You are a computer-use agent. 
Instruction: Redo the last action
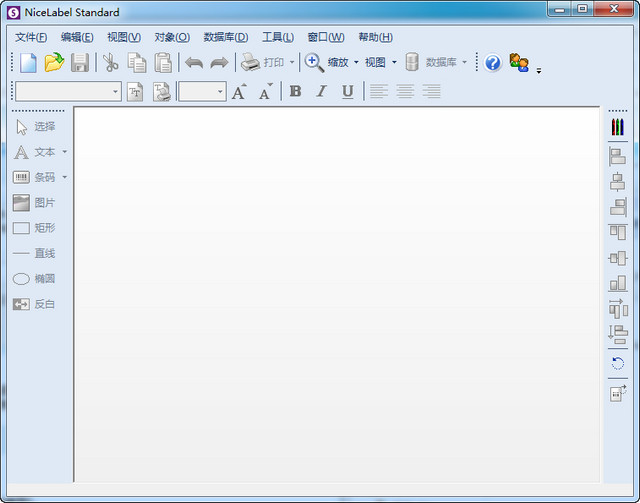click(x=219, y=63)
